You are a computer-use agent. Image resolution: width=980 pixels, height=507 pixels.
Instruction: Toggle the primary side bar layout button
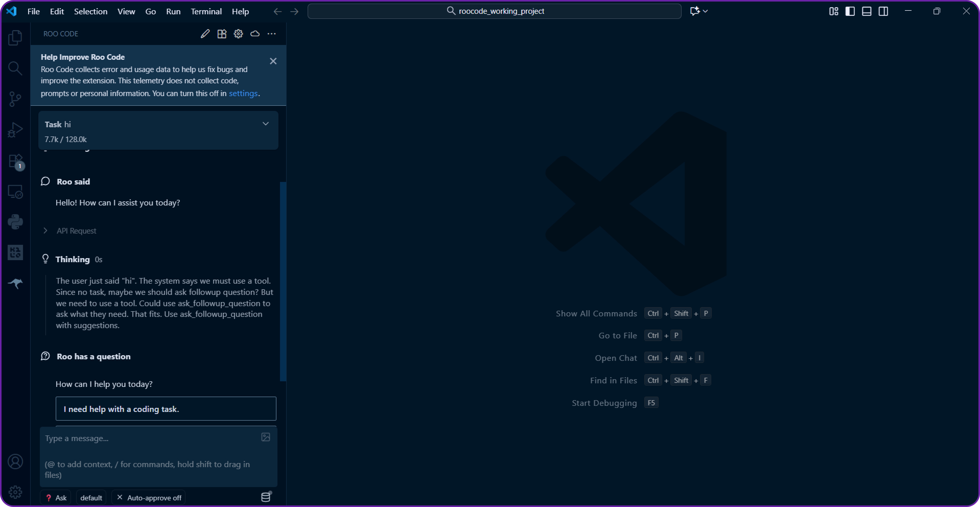[850, 11]
